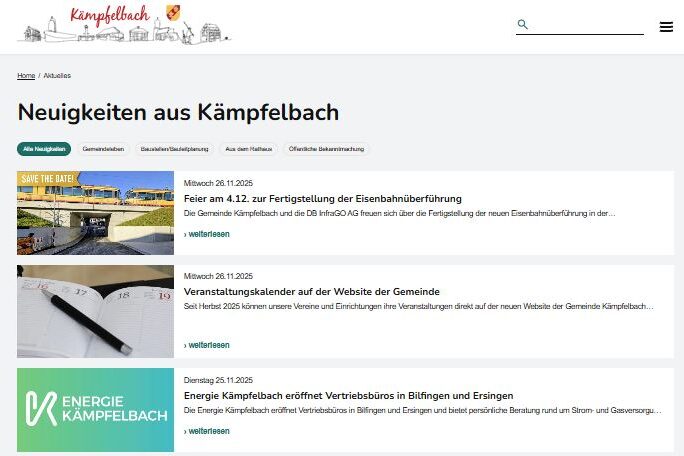Click the Kämpfelbach logo
Image resolution: width=684 pixels, height=456 pixels.
pos(124,24)
